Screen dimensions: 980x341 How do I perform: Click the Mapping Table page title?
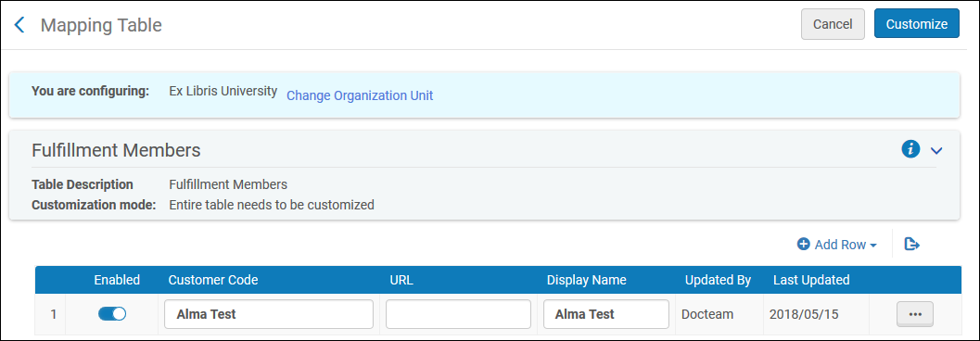(x=101, y=25)
